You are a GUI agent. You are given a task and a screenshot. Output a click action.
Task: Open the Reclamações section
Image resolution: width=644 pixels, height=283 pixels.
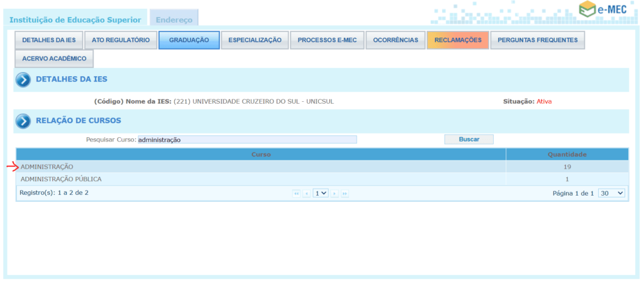click(457, 40)
